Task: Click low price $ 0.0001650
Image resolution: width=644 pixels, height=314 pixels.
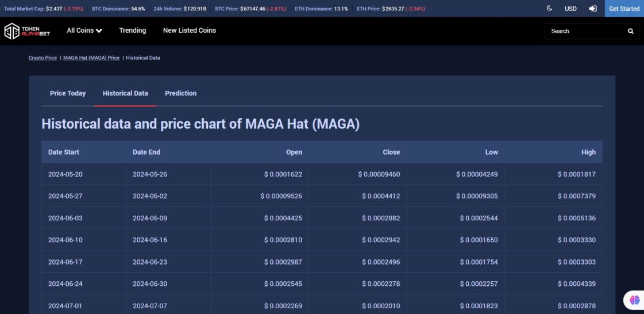Action: 479,240
